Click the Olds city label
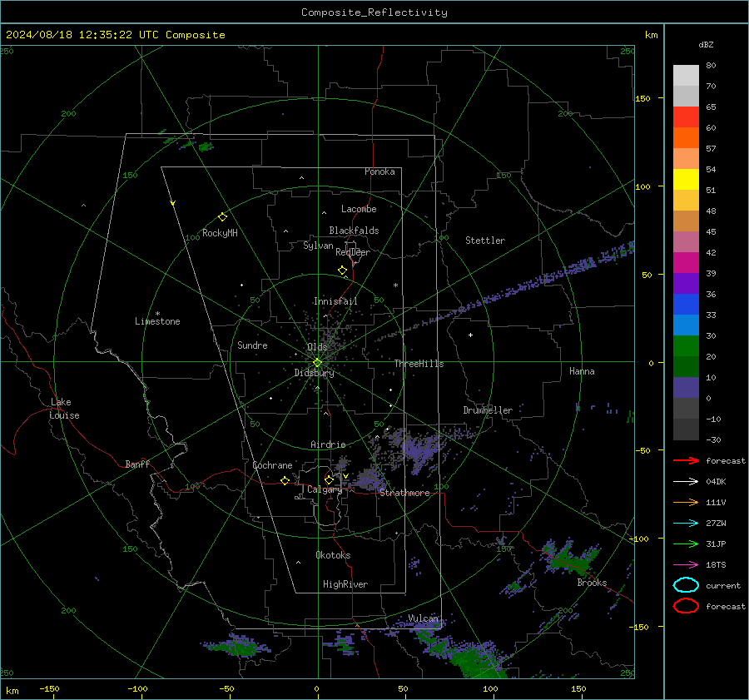This screenshot has width=749, height=700. [x=317, y=347]
